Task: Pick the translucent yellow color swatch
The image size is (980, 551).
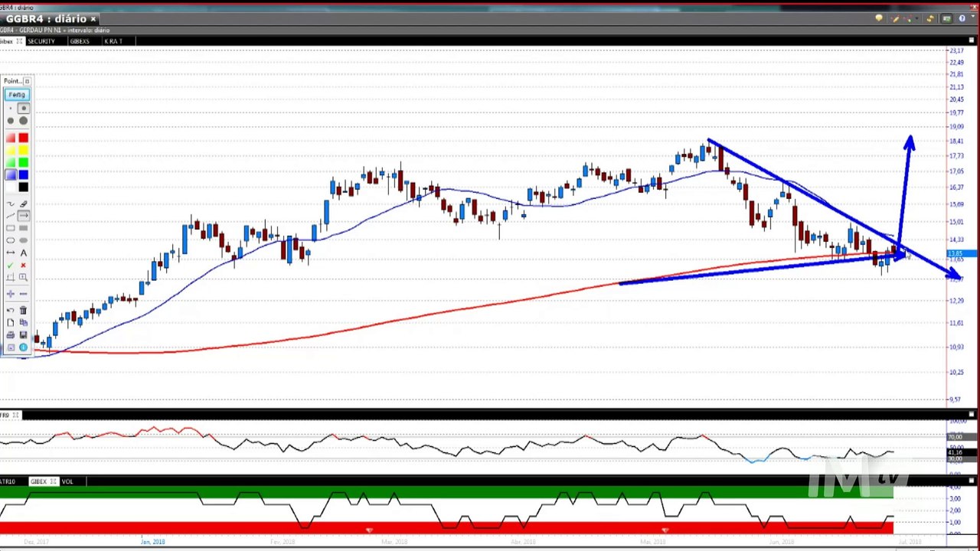Action: 10,150
